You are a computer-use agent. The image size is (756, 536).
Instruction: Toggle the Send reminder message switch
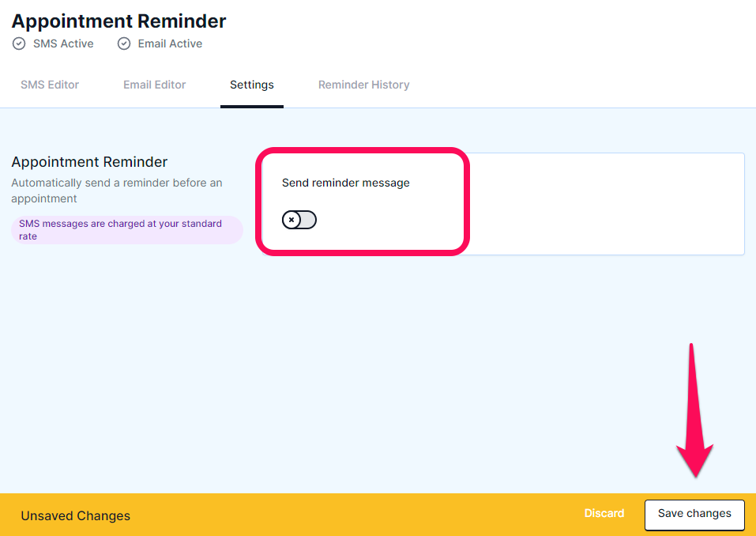click(299, 220)
